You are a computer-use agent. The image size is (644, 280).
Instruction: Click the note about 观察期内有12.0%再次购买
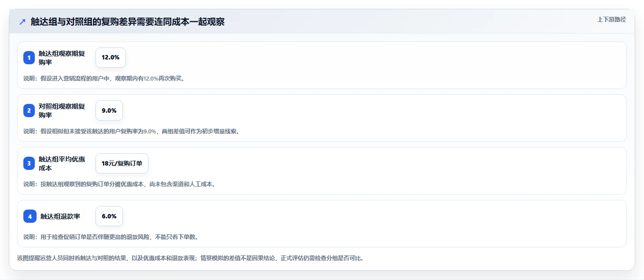click(104, 79)
